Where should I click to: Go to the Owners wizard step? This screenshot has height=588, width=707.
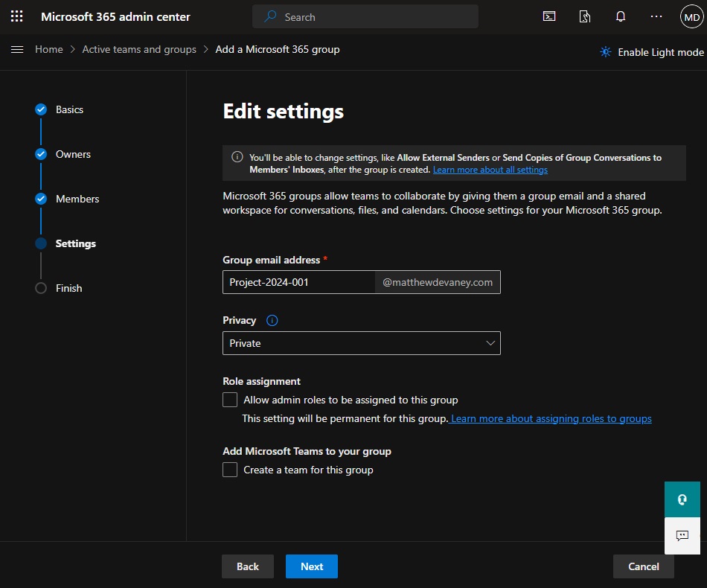pos(73,154)
